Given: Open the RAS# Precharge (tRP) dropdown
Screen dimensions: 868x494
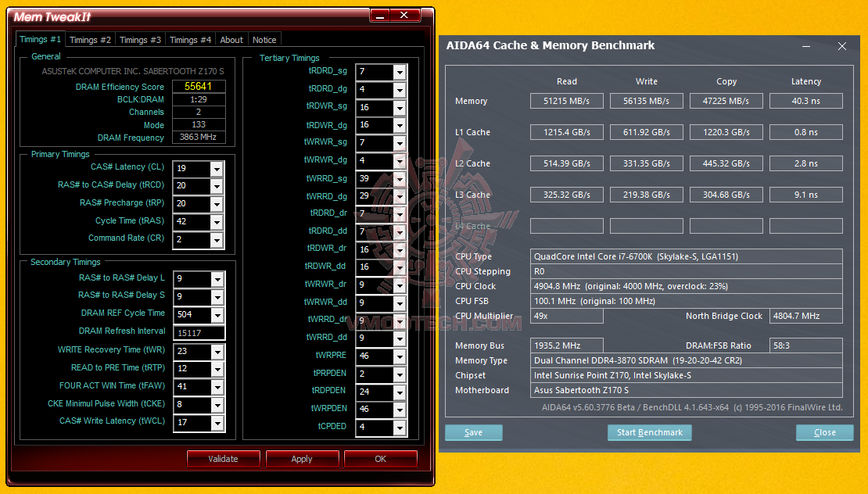Looking at the screenshot, I should pos(217,204).
